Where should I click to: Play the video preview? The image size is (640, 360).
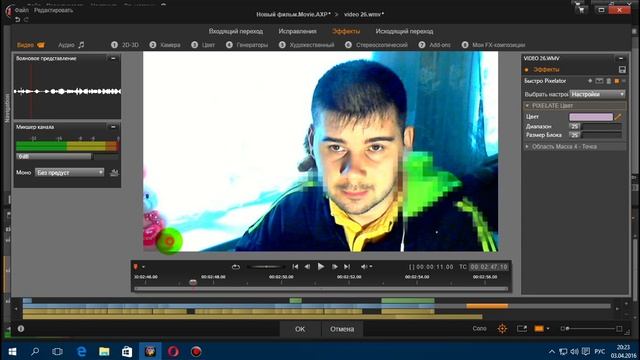321,267
